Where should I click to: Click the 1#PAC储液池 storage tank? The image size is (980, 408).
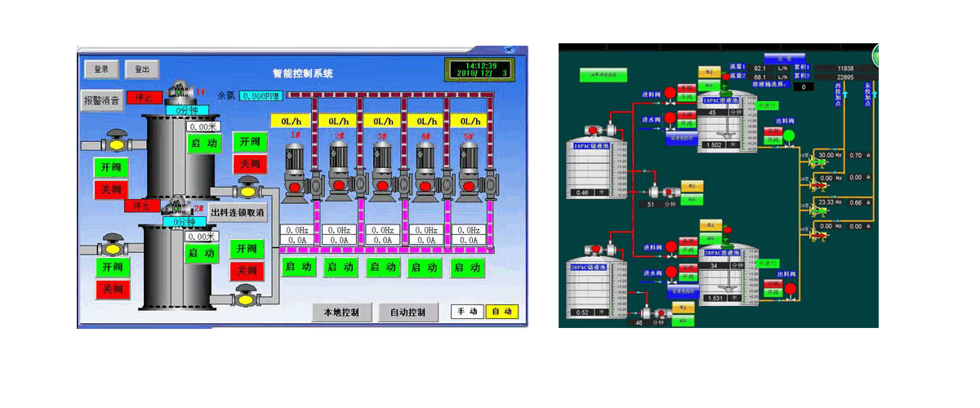point(594,167)
